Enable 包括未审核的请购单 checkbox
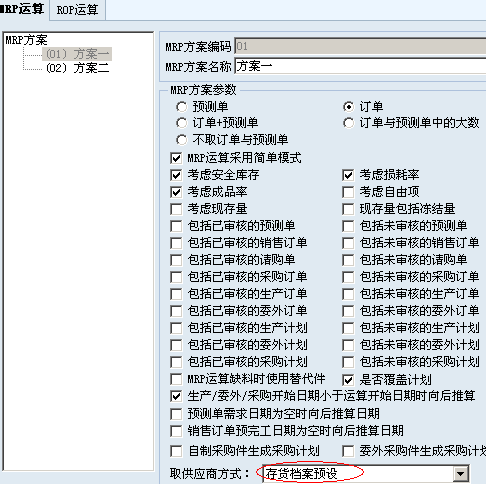Image resolution: width=486 pixels, height=484 pixels. [348, 260]
